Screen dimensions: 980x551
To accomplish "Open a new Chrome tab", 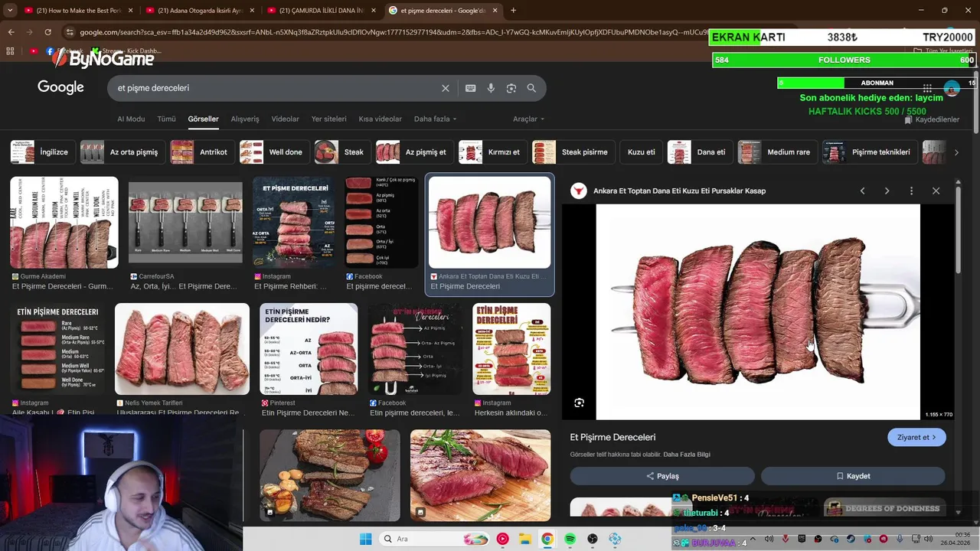I will click(x=513, y=11).
